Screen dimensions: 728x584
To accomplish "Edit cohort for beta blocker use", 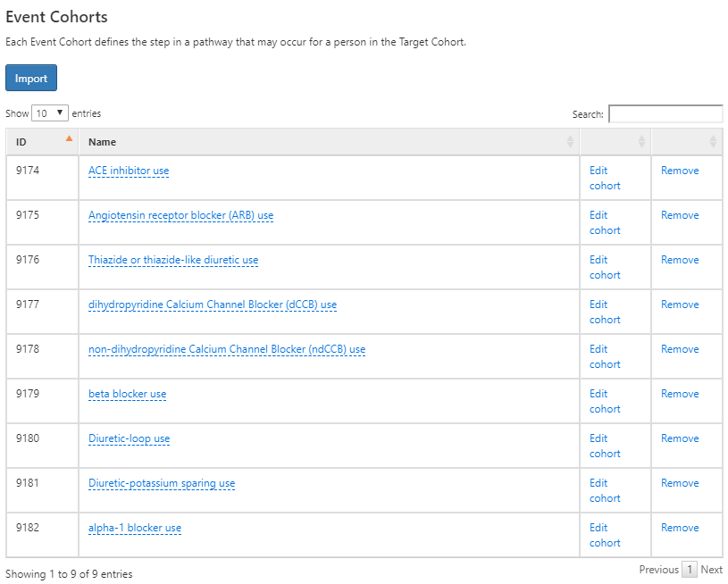I will (x=605, y=401).
